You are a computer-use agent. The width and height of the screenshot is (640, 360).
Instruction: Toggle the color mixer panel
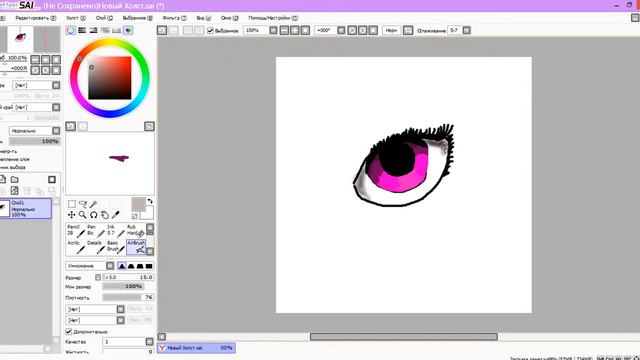[105, 30]
